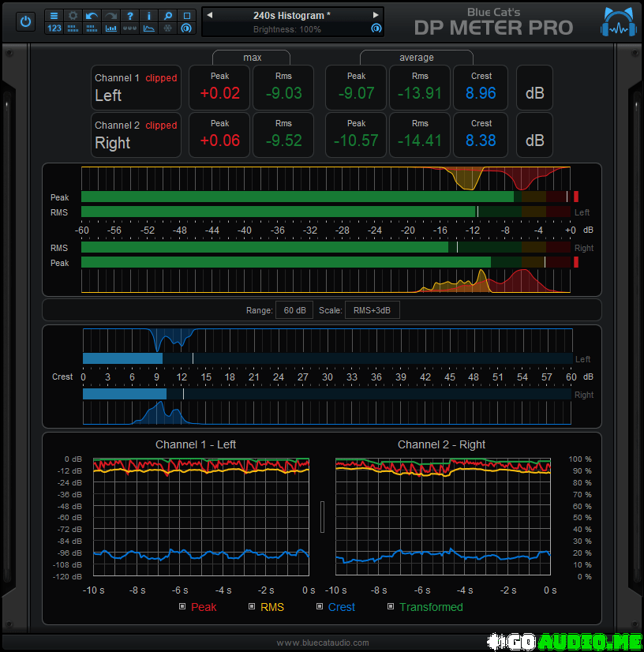Click the Brightness: 100% readout
The image size is (644, 652).
click(286, 29)
